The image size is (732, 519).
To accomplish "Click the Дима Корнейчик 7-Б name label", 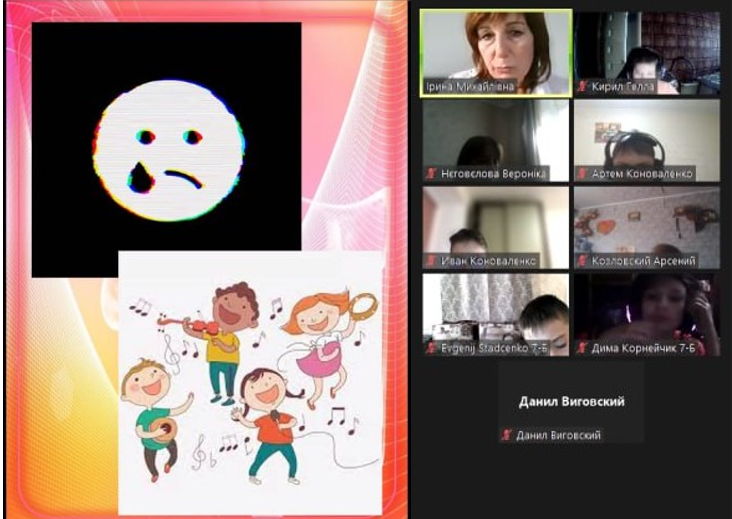I will (643, 348).
